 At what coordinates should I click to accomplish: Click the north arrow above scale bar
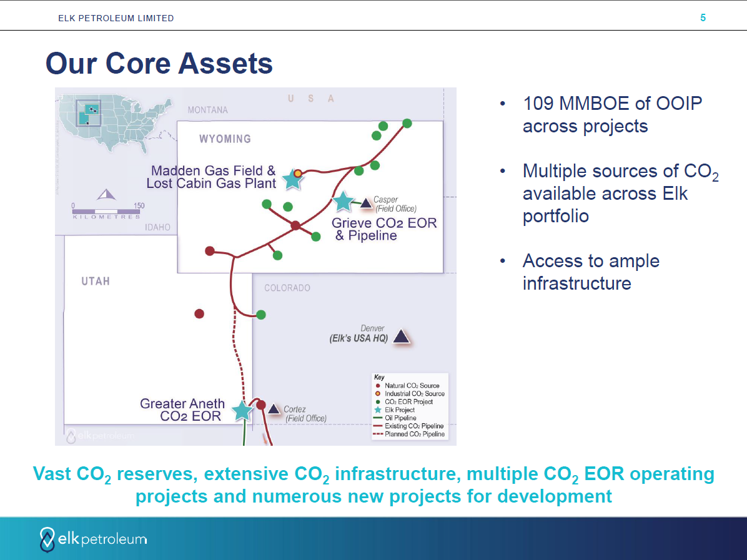[106, 194]
